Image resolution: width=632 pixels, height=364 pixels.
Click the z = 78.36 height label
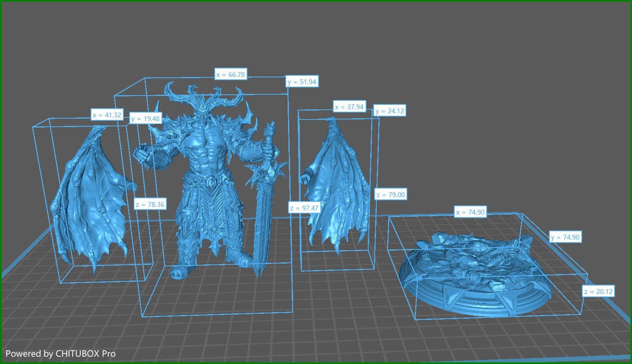(x=150, y=204)
